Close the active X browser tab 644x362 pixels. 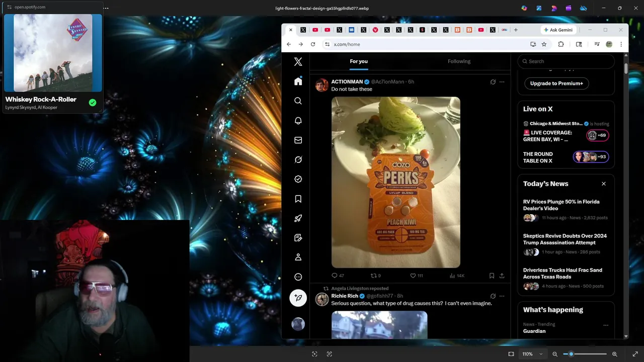click(x=290, y=30)
